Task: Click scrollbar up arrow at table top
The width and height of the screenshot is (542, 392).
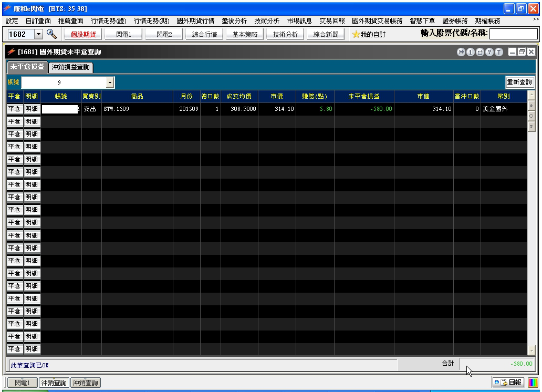Action: tap(531, 95)
